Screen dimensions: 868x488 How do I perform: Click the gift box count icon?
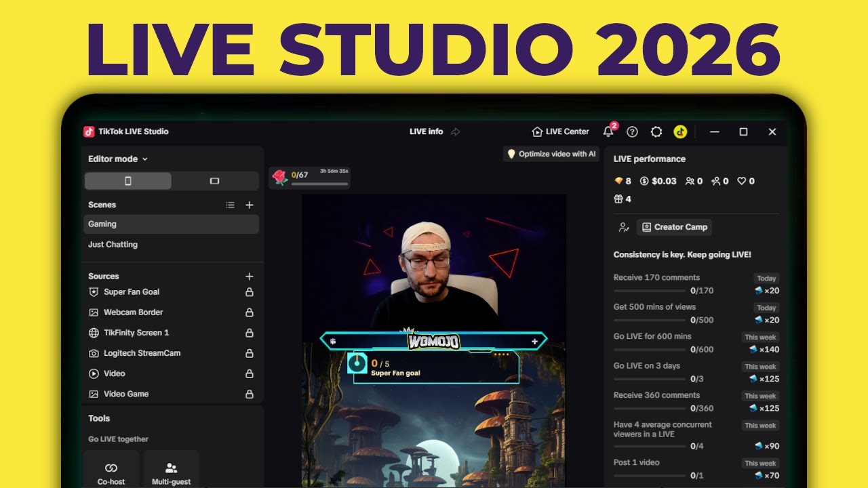coord(618,199)
